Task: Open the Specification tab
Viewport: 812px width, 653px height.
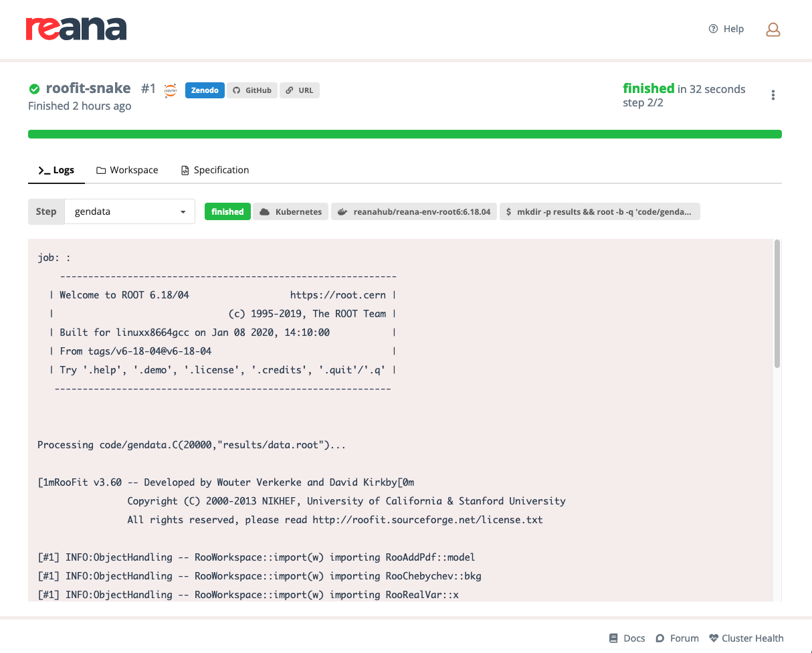Action: tap(215, 170)
